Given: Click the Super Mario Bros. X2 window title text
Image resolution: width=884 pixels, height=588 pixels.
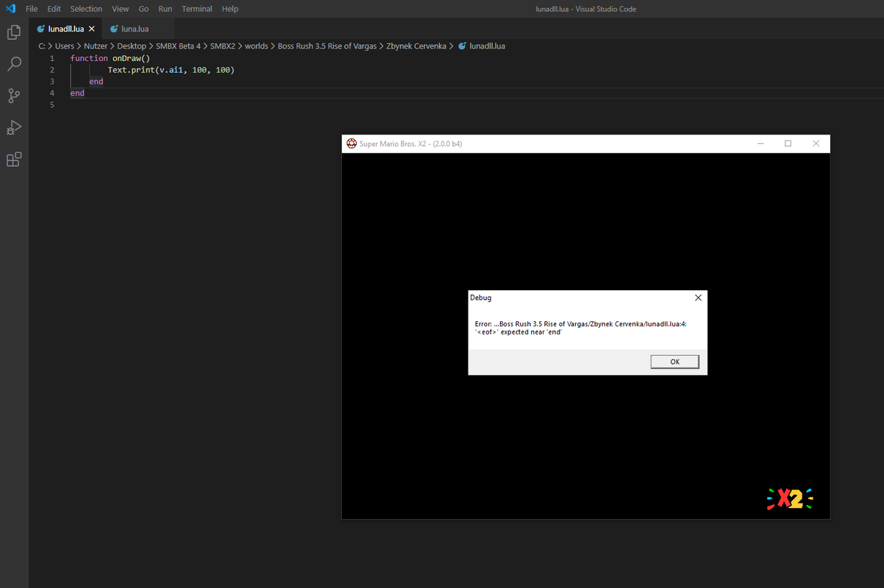Looking at the screenshot, I should pos(410,143).
